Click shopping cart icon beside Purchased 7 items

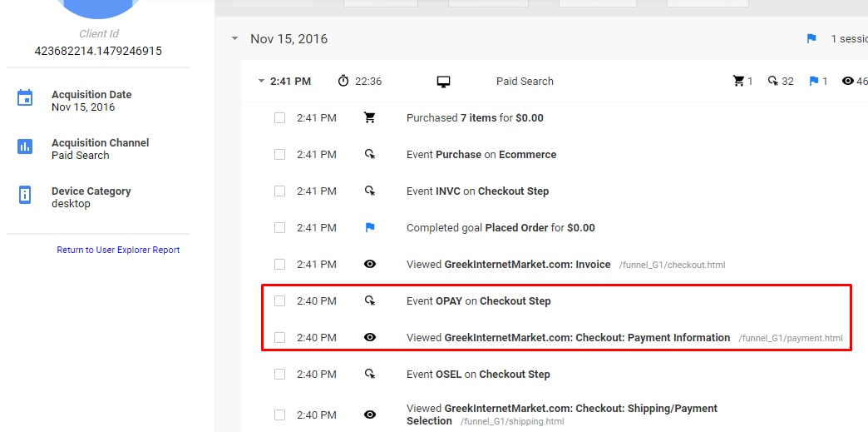370,118
